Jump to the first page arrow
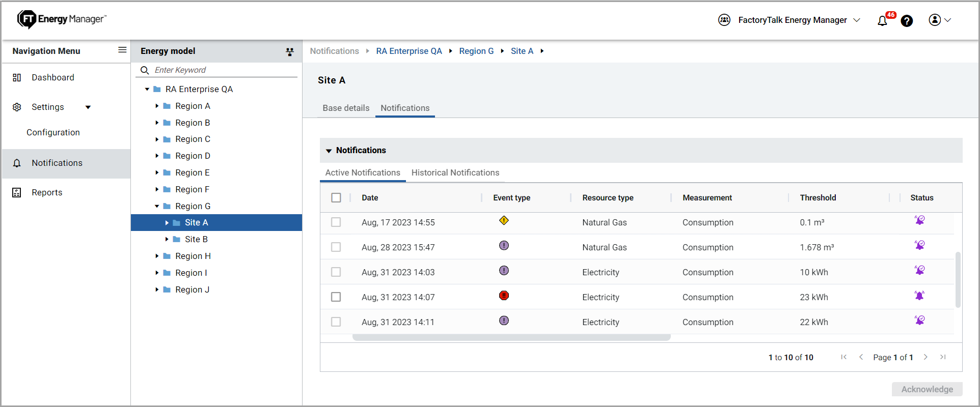This screenshot has width=980, height=407. click(x=844, y=357)
